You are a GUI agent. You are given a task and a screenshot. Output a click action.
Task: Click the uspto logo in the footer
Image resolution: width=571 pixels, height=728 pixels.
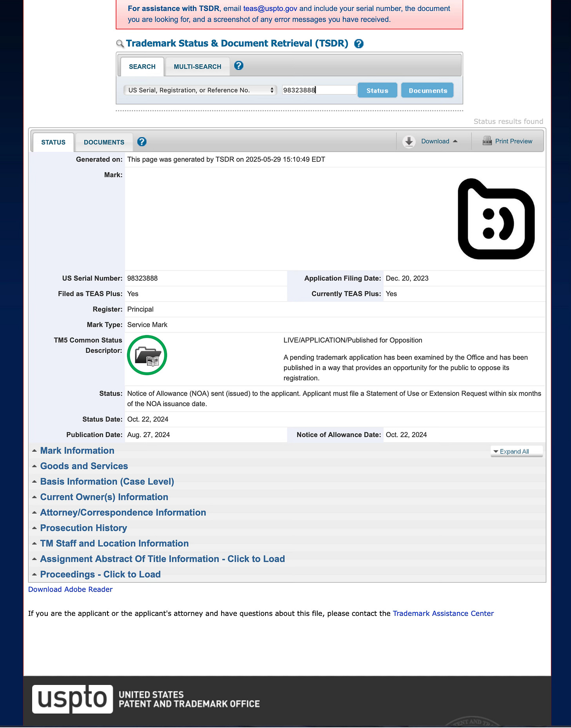click(73, 699)
